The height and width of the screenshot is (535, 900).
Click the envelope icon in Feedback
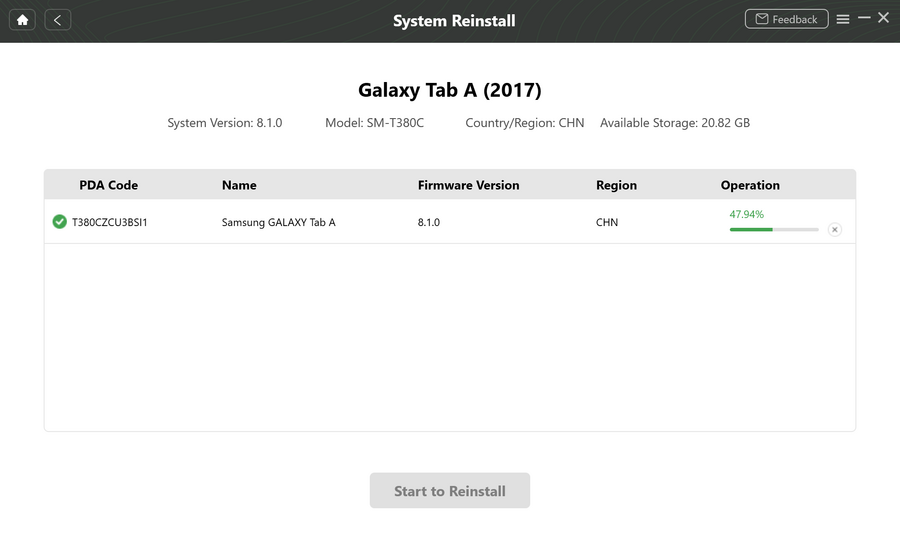tap(762, 19)
